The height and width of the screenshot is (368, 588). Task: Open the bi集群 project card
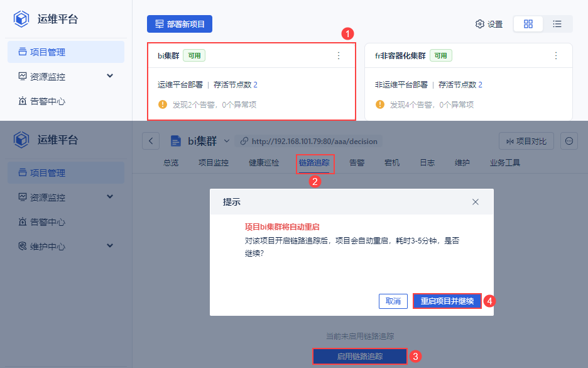(252, 82)
